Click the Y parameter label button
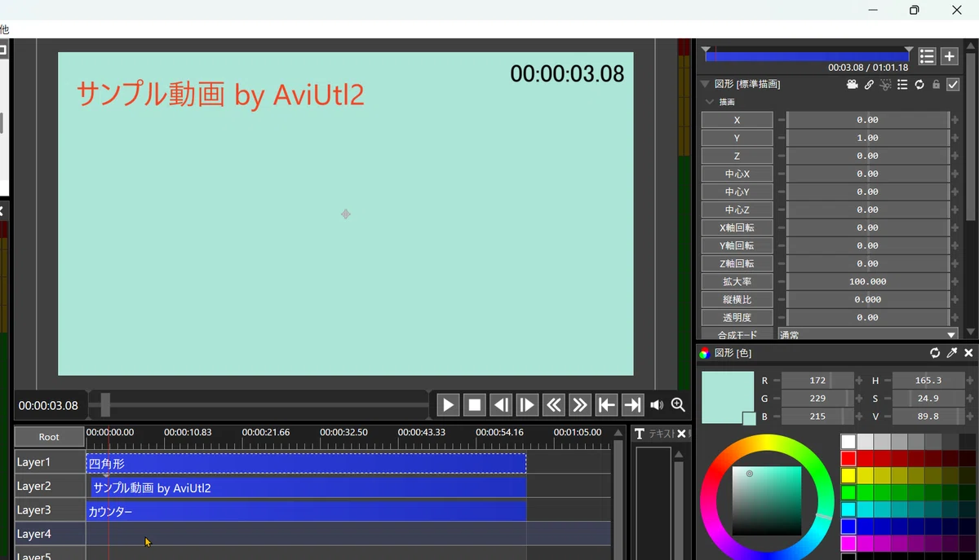979x560 pixels. tap(737, 138)
